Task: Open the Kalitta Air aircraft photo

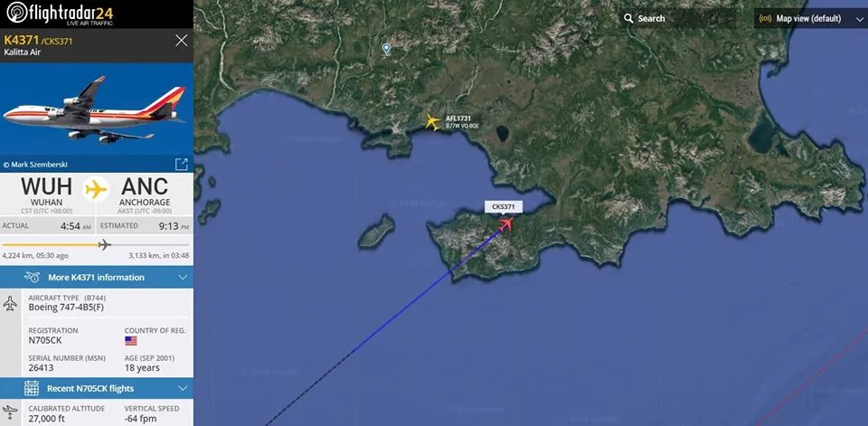Action: tap(97, 109)
